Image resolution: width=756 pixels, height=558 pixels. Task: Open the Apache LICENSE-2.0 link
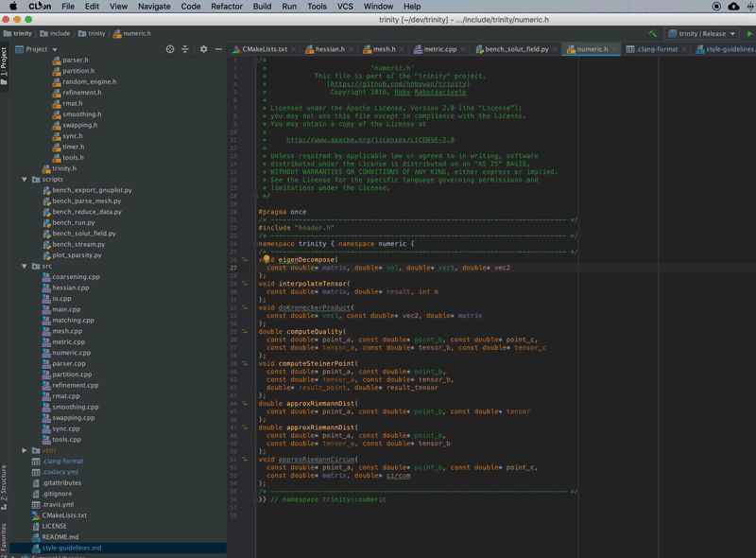click(369, 140)
